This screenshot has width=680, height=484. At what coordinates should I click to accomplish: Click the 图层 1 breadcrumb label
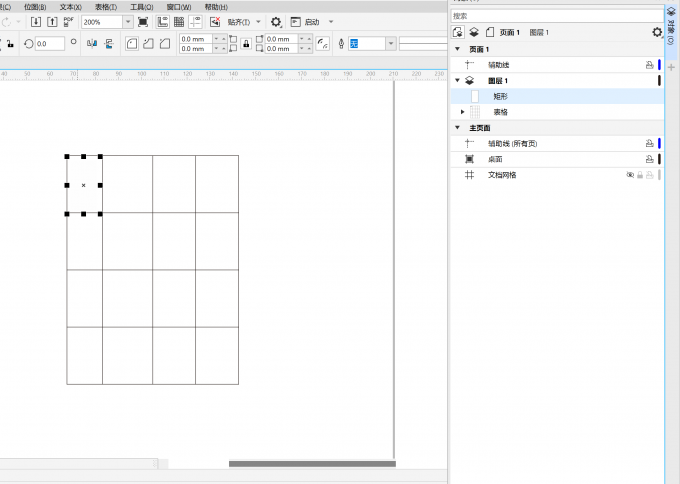click(539, 33)
